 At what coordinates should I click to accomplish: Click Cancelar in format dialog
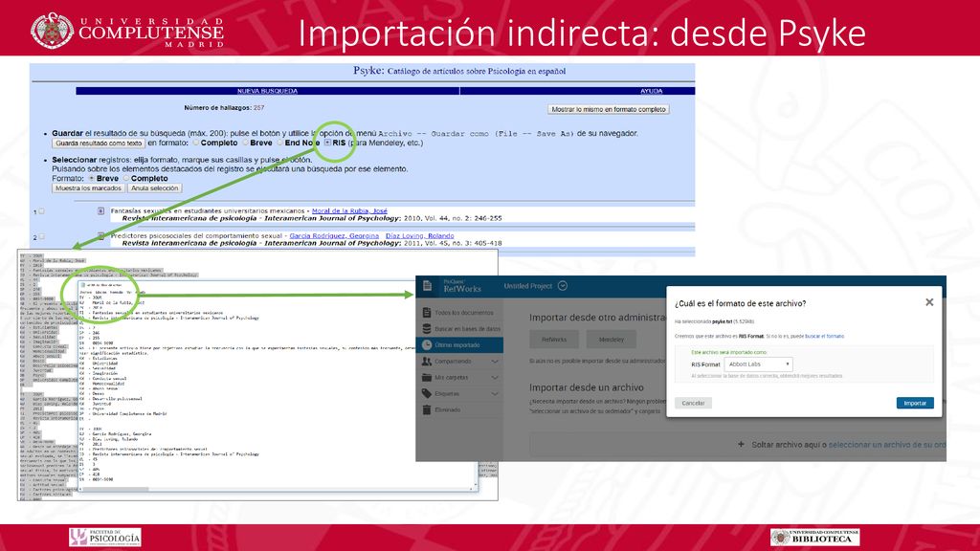pyautogui.click(x=693, y=403)
